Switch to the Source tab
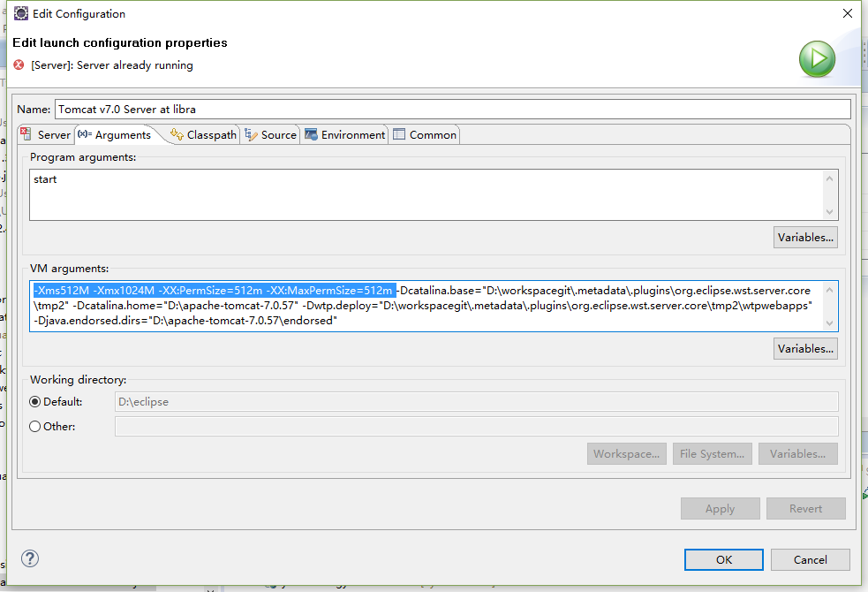Viewport: 868px width, 592px height. [x=271, y=134]
